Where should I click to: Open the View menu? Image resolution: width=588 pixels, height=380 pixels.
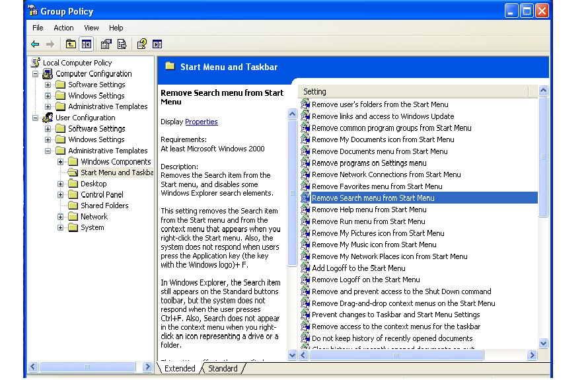click(x=91, y=28)
